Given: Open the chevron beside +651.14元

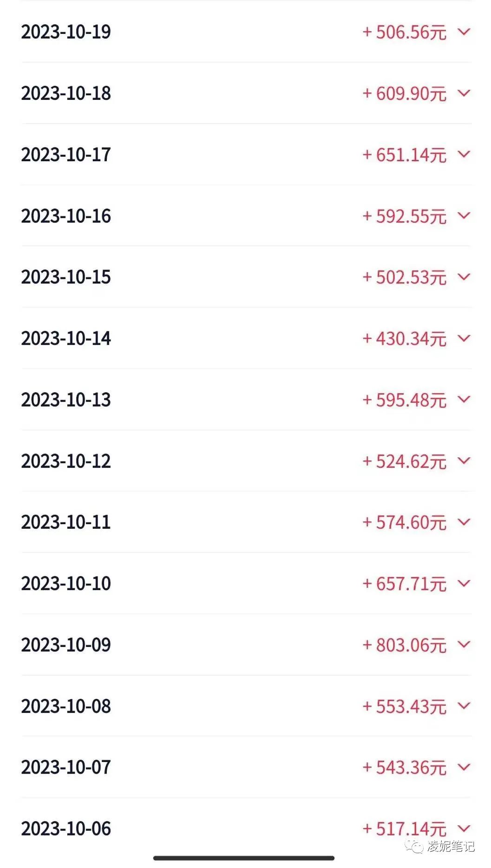Looking at the screenshot, I should tap(464, 154).
